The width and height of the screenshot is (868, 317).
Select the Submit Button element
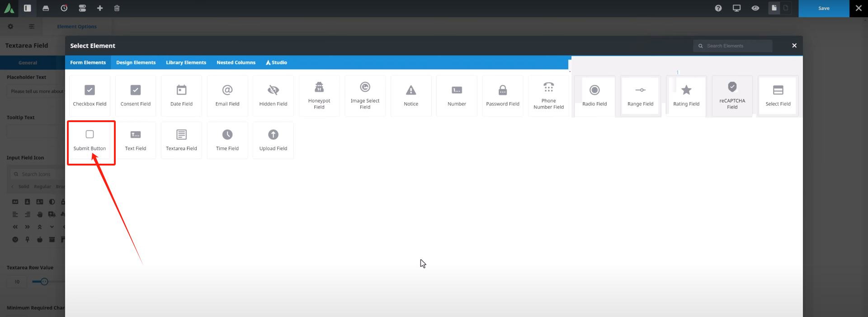click(90, 140)
